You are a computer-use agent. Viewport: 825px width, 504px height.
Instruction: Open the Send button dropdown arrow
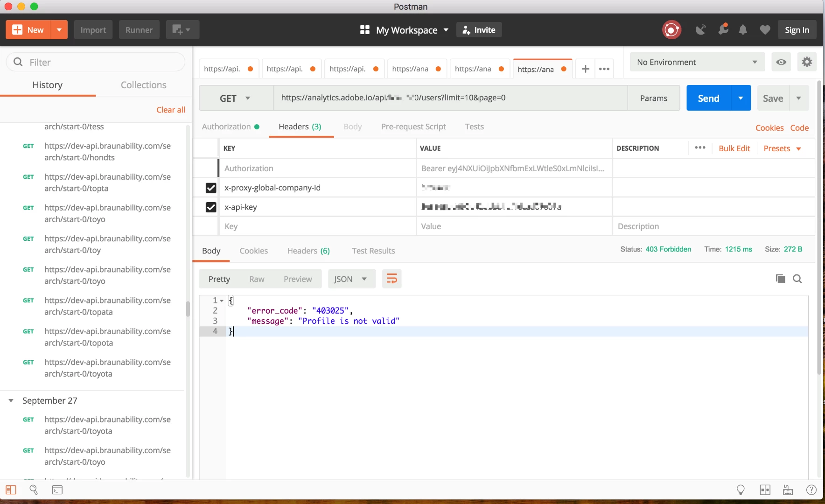click(741, 98)
